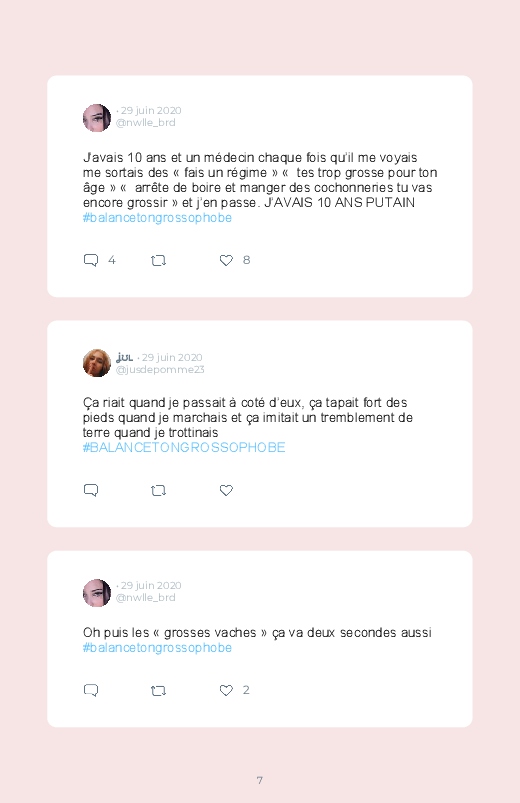
Task: Retweet the grosses vaches tweet
Action: coord(158,691)
